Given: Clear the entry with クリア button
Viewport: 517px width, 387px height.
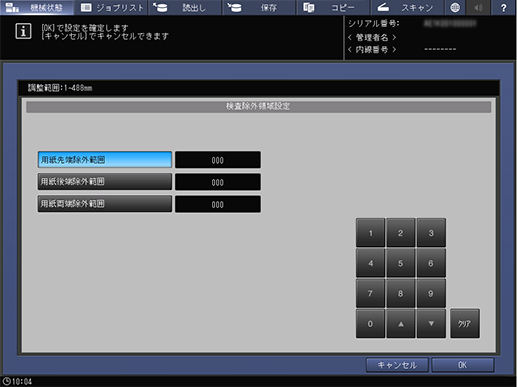Looking at the screenshot, I should 465,324.
